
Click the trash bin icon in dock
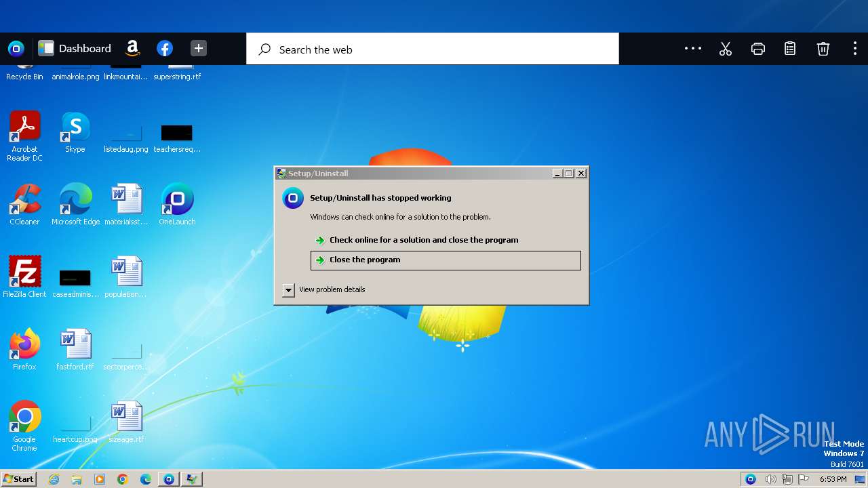tap(823, 49)
